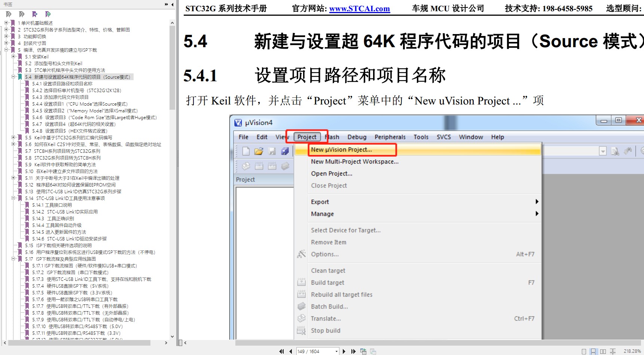Image resolution: width=644 pixels, height=355 pixels.
Task: Click the next view icon in status bar
Action: click(x=373, y=351)
